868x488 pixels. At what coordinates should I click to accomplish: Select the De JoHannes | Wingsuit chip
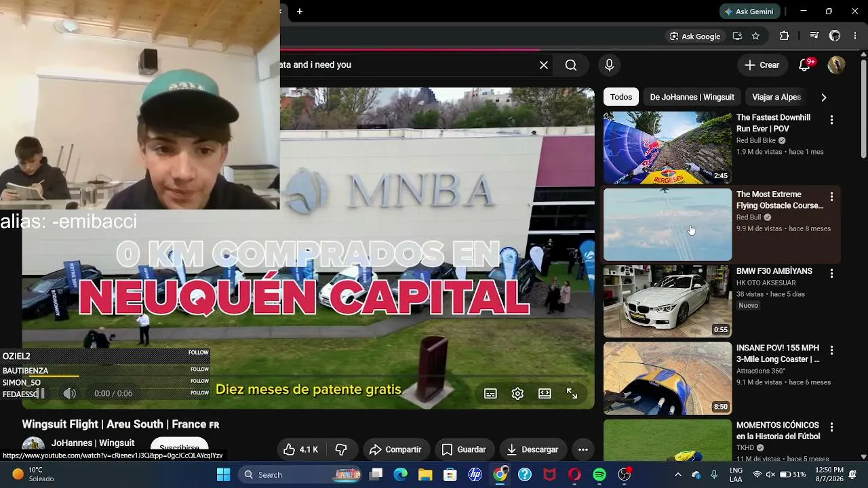click(x=692, y=97)
